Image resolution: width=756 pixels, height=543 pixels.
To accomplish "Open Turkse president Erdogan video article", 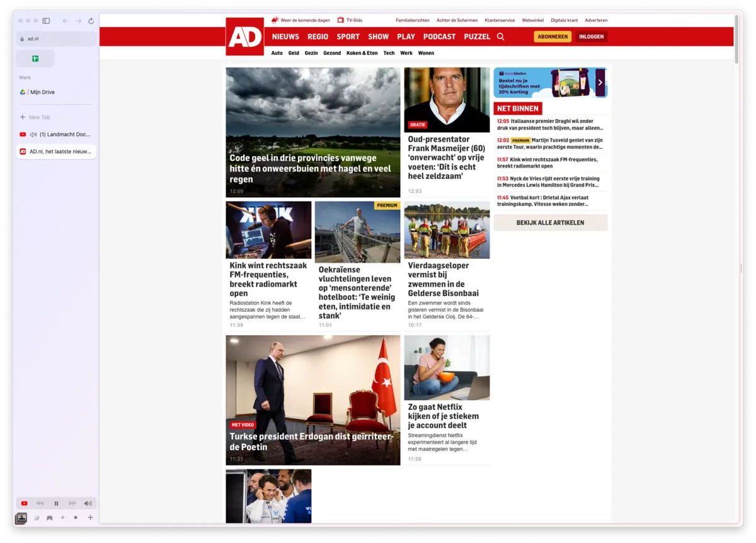I will pos(313,400).
